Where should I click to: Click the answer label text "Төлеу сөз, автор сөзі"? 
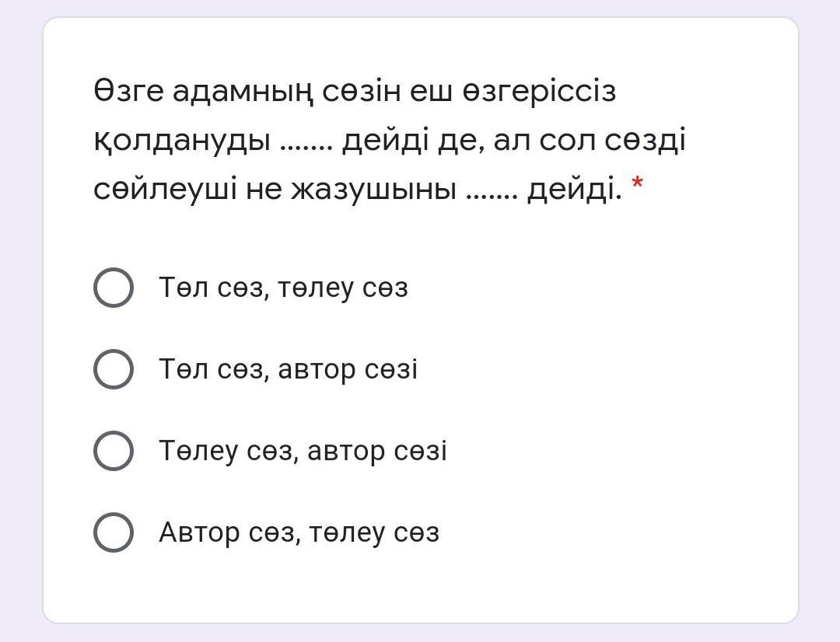tap(303, 451)
